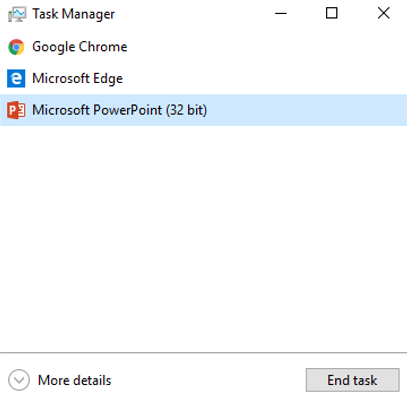Open the More details text link

(74, 380)
